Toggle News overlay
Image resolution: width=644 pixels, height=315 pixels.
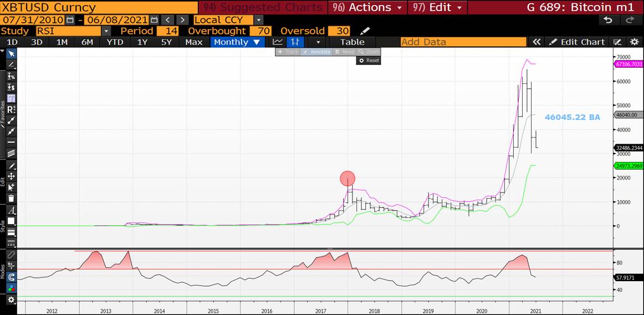pos(344,52)
